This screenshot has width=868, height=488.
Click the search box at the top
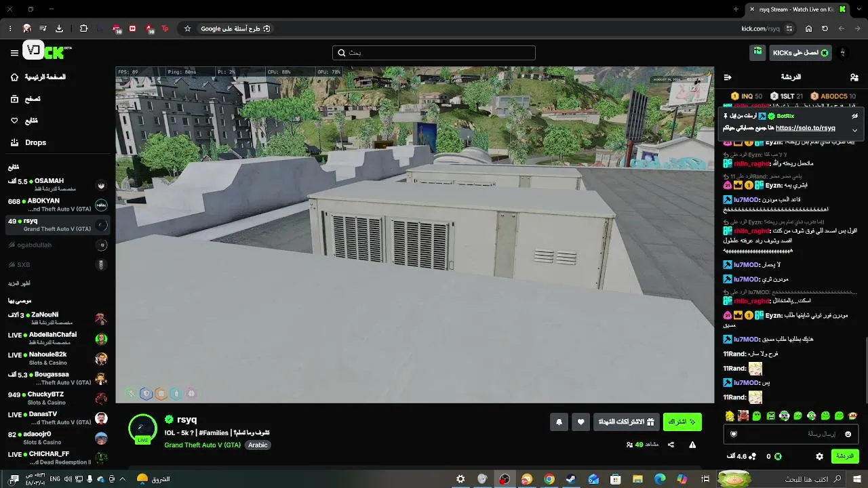point(434,53)
